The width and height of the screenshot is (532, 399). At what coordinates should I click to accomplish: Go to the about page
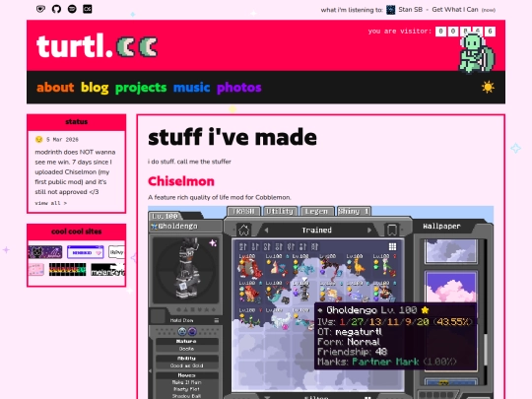coord(55,88)
